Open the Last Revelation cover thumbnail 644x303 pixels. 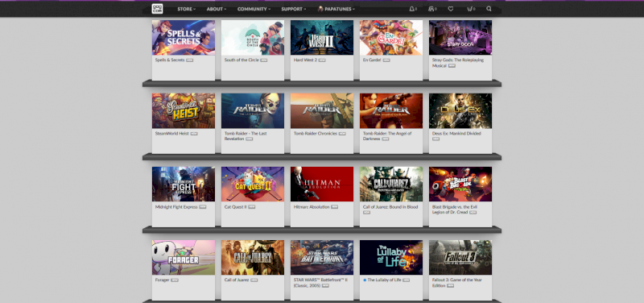click(x=253, y=110)
